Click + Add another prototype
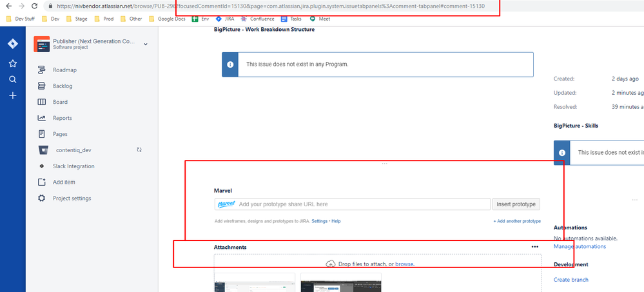The width and height of the screenshot is (644, 292). [x=517, y=221]
